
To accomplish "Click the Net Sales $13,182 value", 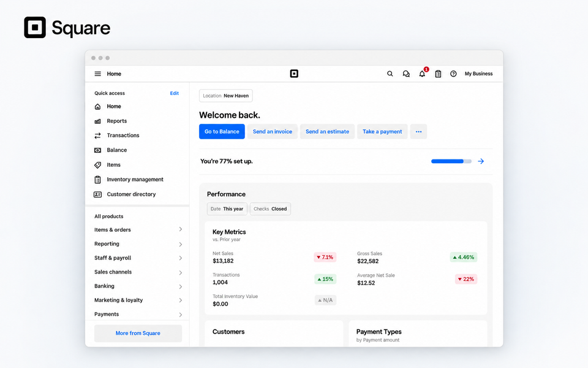I will click(223, 261).
